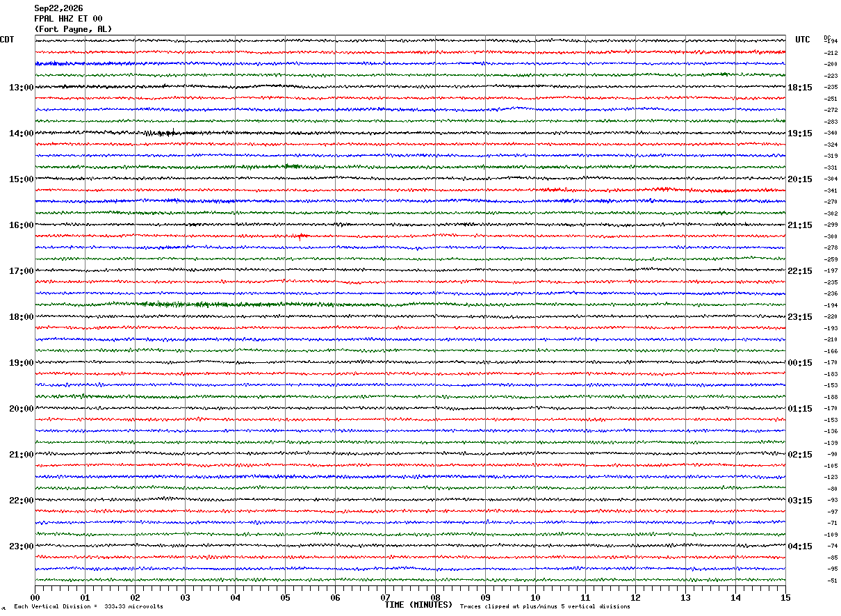Click minute tick label 15 on axis
This screenshot has width=841, height=616.
click(x=785, y=597)
